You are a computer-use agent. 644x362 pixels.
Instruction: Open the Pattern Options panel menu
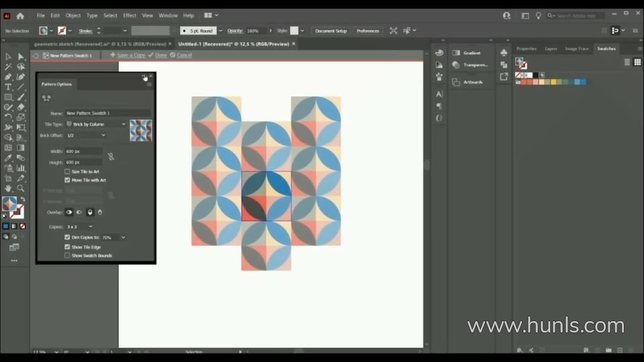[149, 84]
